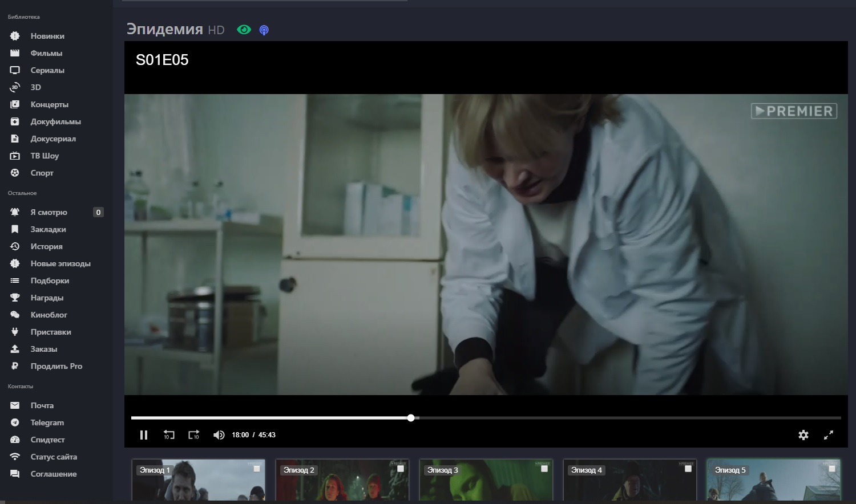Image resolution: width=856 pixels, height=504 pixels.
Task: Mark Эпизод 1 as watched
Action: coord(257,469)
